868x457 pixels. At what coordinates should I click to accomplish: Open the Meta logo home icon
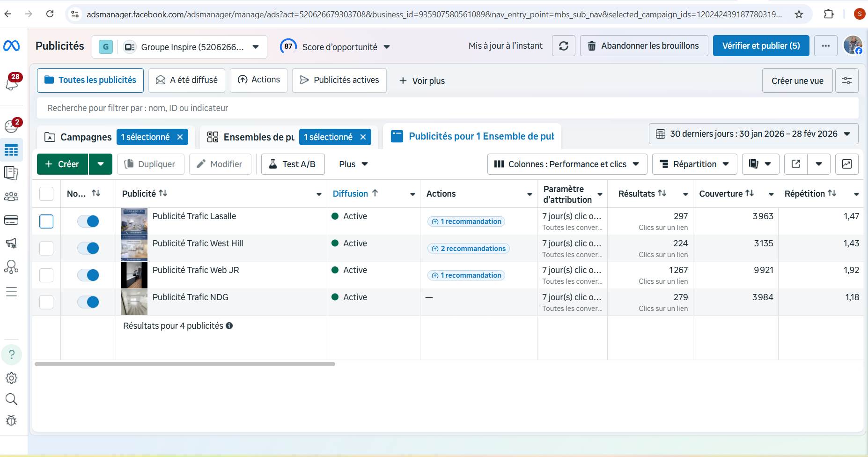[12, 46]
